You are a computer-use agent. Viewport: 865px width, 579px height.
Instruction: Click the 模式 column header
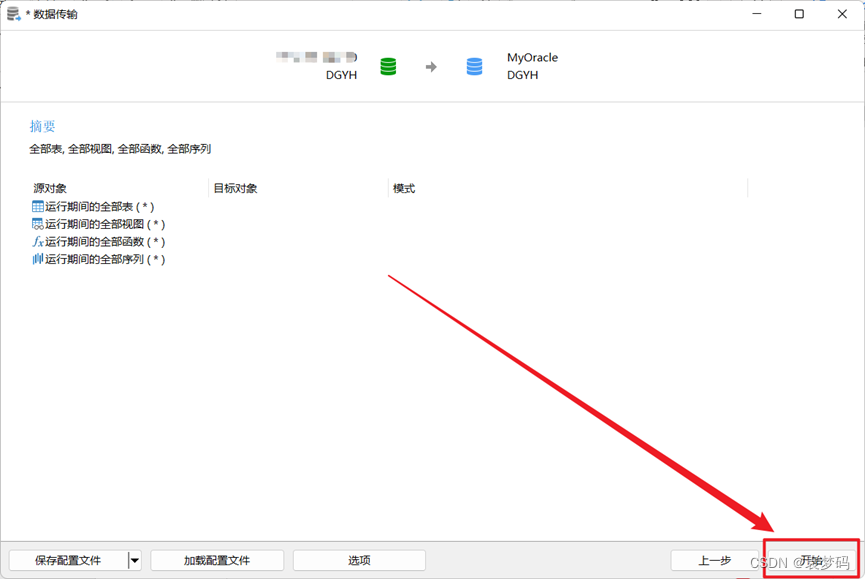pos(400,187)
